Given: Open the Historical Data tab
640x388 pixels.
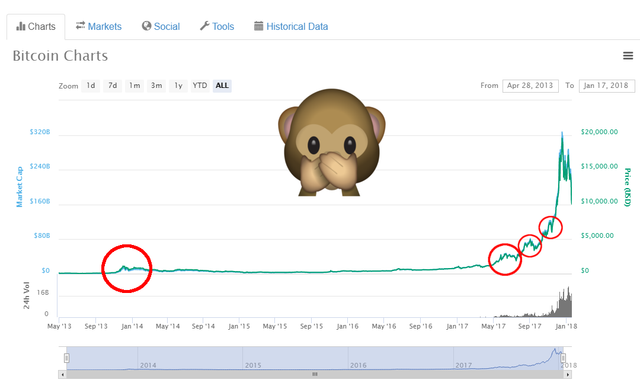Looking at the screenshot, I should 291,27.
